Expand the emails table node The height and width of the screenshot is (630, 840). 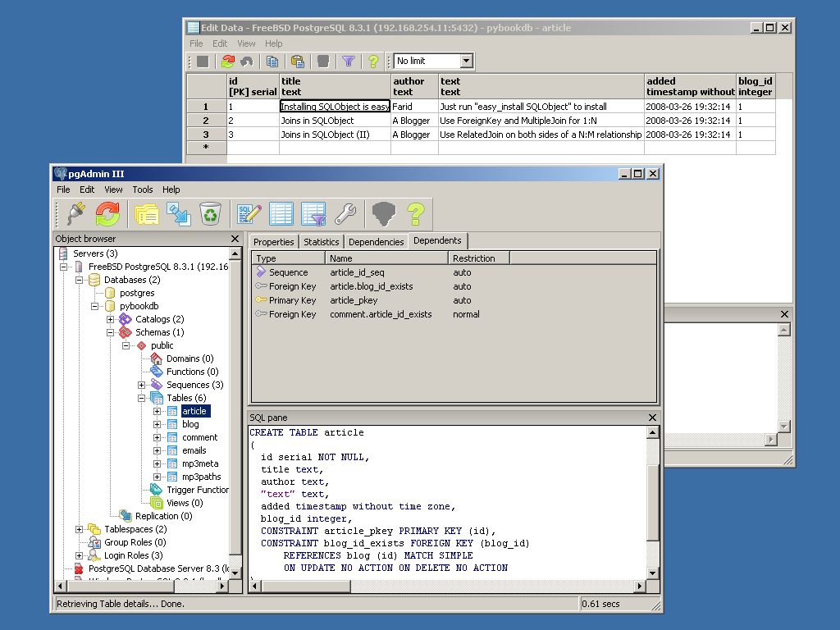point(157,450)
